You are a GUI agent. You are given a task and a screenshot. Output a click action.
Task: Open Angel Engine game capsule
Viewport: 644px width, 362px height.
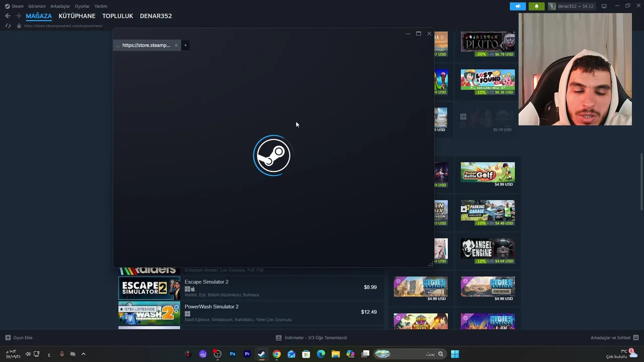[x=488, y=251]
